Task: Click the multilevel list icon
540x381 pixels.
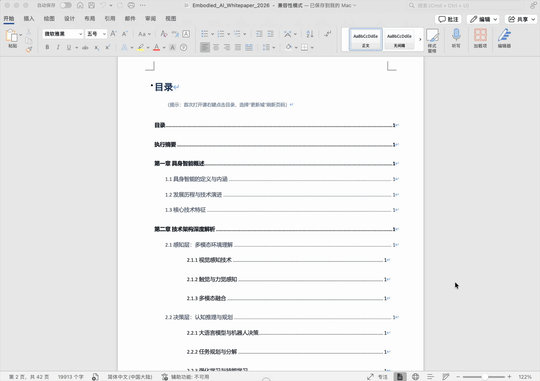Action: (237, 34)
